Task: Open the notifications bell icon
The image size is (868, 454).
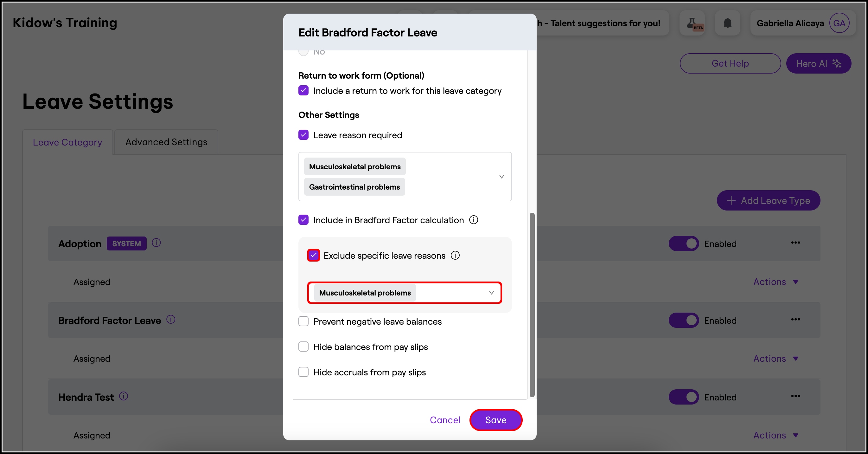Action: (727, 23)
